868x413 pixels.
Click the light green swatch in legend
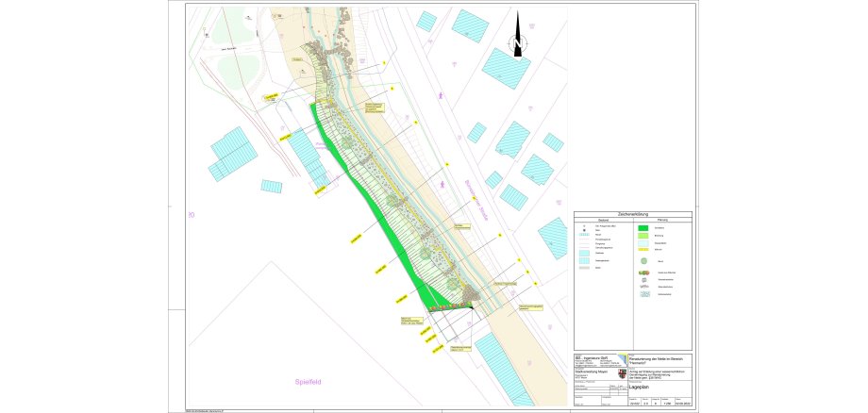[642, 235]
